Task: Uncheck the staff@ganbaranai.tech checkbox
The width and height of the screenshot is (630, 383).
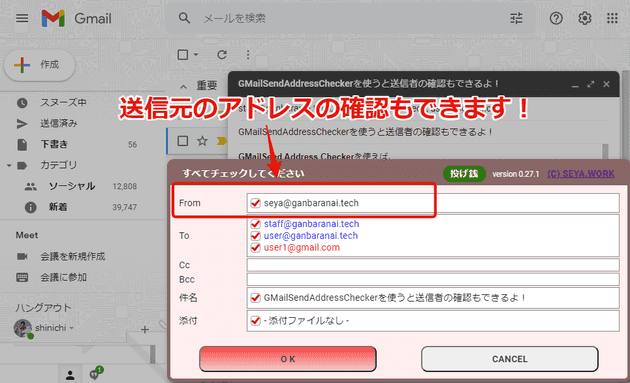Action: 256,224
